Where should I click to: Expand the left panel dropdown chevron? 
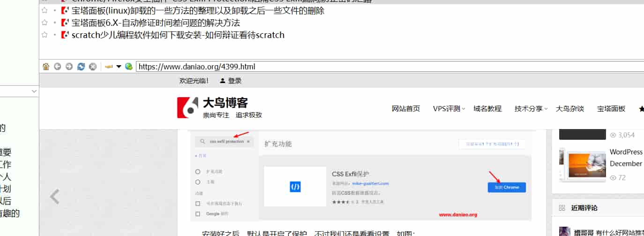[34, 91]
